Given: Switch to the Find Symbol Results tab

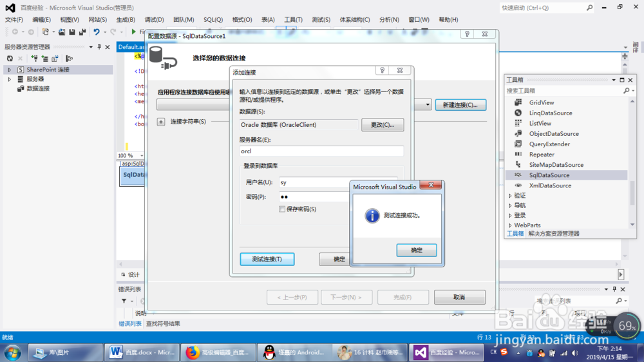Looking at the screenshot, I should pyautogui.click(x=163, y=323).
